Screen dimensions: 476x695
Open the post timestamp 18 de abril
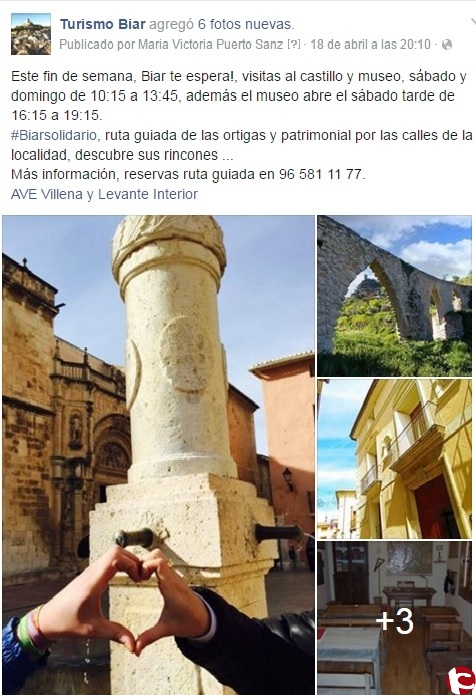[x=370, y=44]
